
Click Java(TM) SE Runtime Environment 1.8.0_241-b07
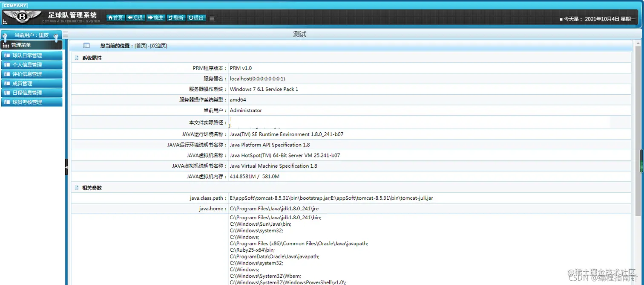tap(286, 134)
